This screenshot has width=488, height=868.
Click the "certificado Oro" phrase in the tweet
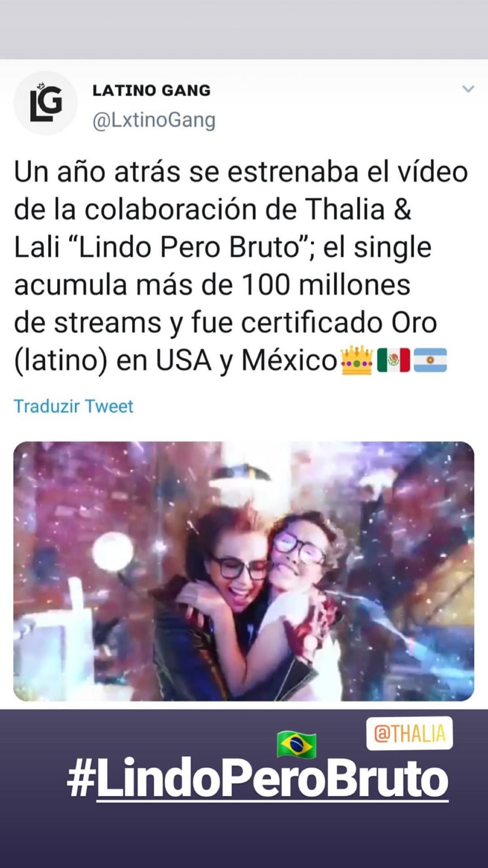pyautogui.click(x=339, y=323)
